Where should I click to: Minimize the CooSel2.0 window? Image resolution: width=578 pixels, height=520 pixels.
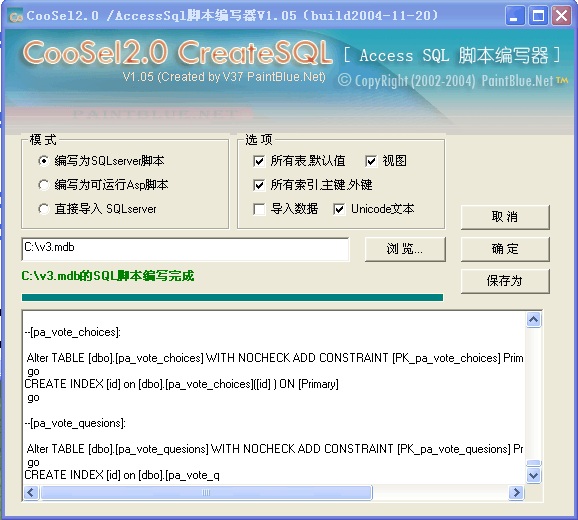pyautogui.click(x=515, y=16)
